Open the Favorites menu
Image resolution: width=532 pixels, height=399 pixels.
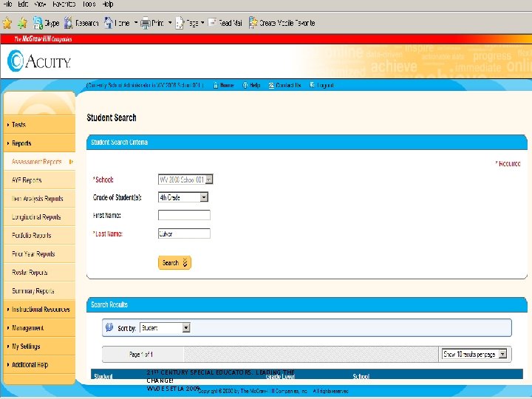(x=64, y=4)
